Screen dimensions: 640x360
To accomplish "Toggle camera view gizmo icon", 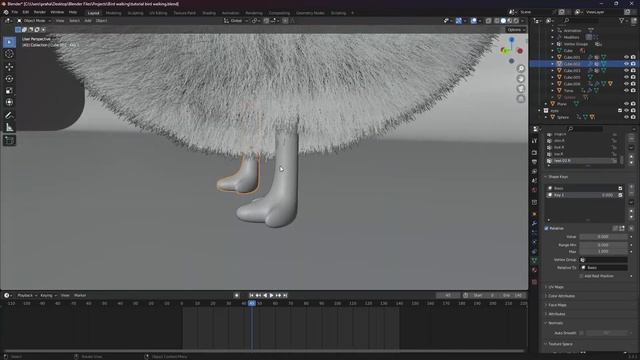I will tap(521, 89).
